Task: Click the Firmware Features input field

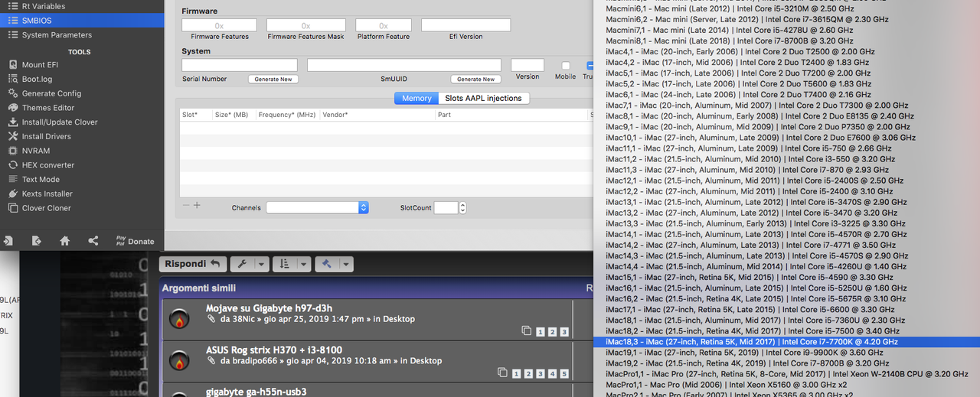Action: click(219, 25)
